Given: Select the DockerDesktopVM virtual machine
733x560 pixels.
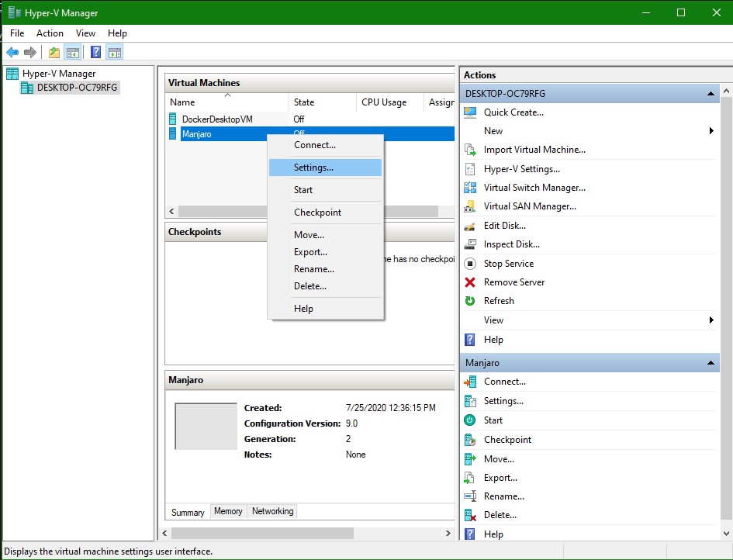Looking at the screenshot, I should [x=217, y=119].
